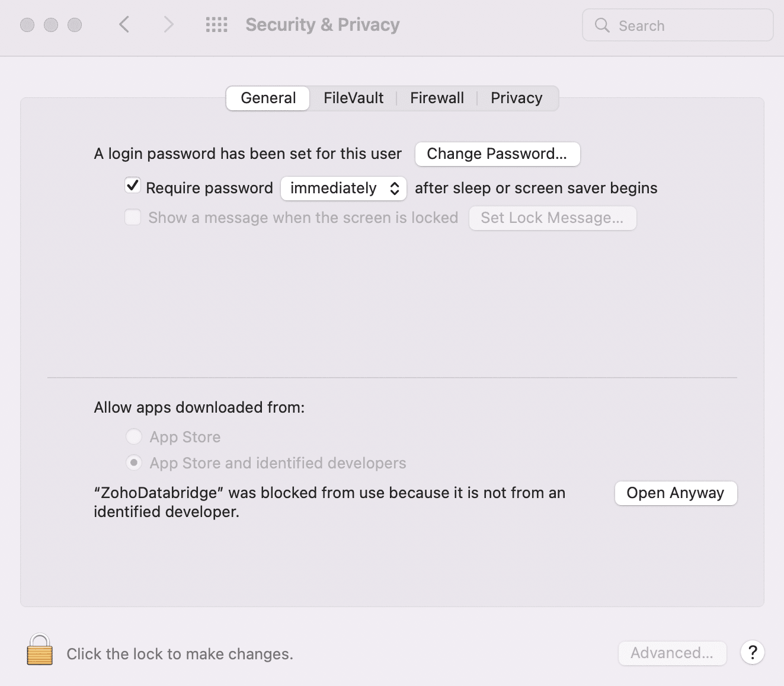
Task: Switch to the FileVault tab
Action: tap(353, 98)
